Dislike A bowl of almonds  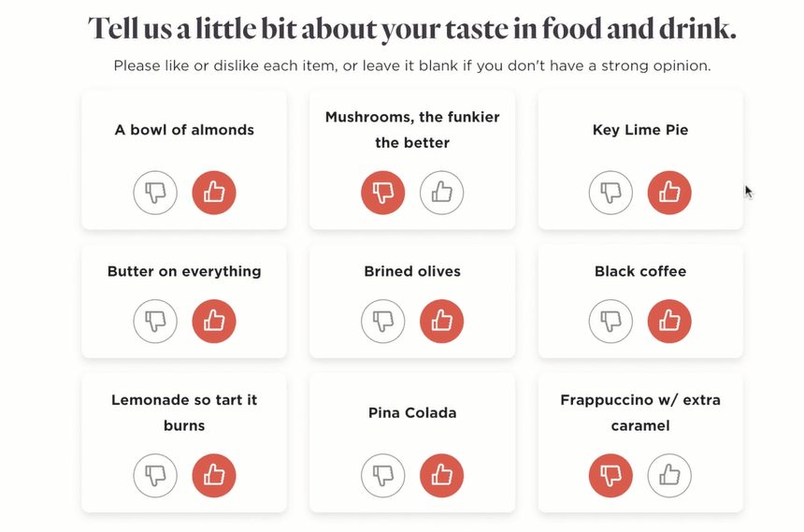155,193
